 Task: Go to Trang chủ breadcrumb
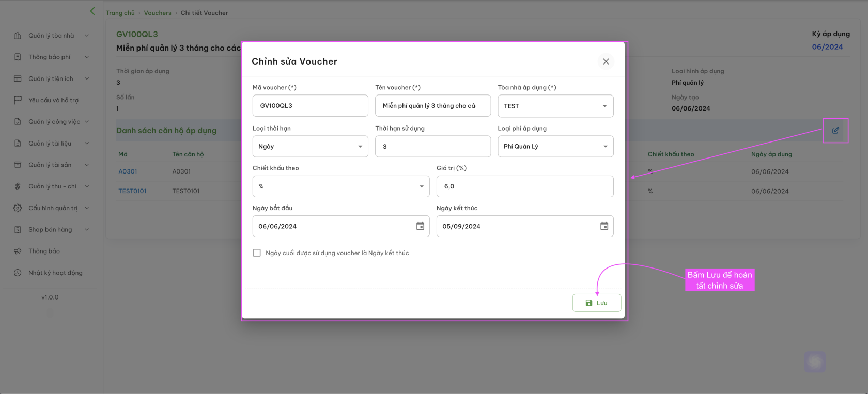pyautogui.click(x=120, y=13)
